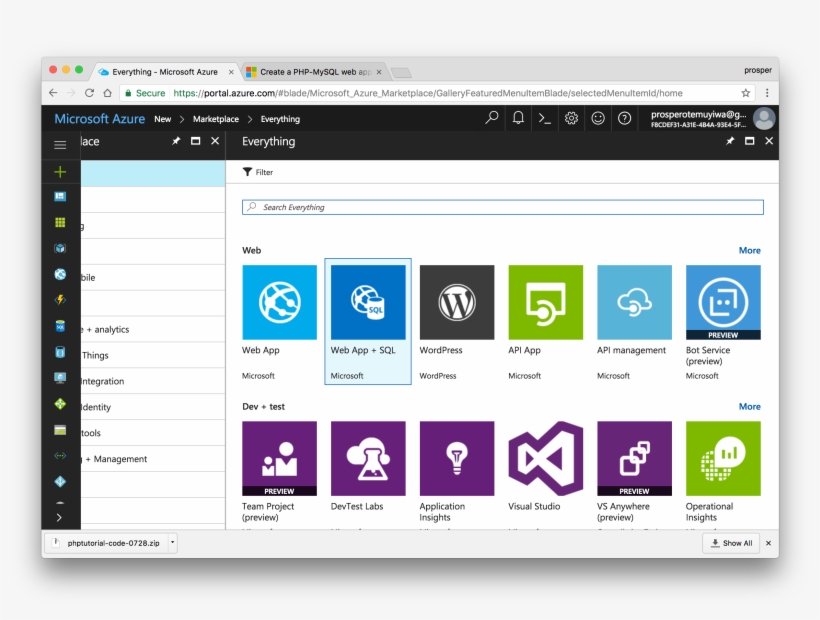Open dropdown arrow for phptutorial-code-0728.zip download
The image size is (820, 620).
(x=172, y=542)
